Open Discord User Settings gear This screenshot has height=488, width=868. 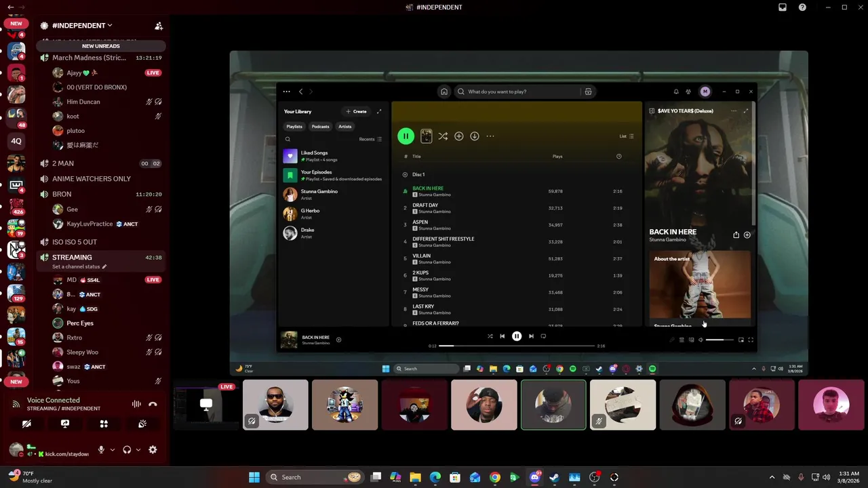click(153, 449)
